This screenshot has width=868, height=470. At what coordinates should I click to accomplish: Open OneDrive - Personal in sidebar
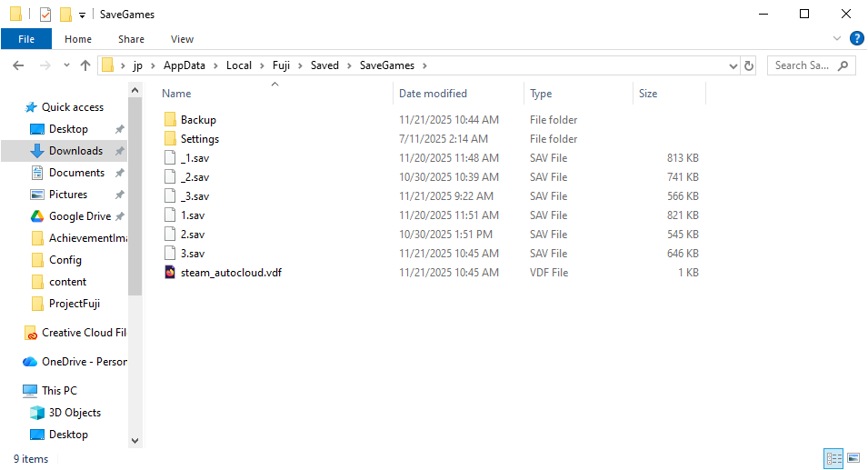pos(84,362)
